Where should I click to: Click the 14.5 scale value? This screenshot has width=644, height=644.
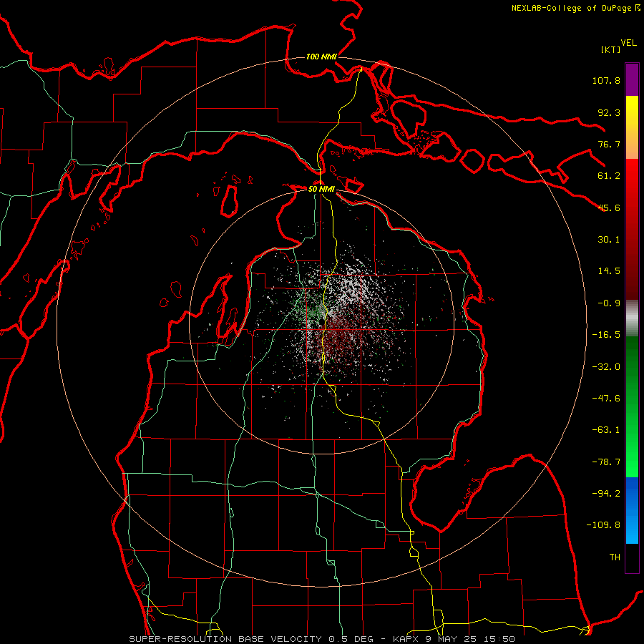pyautogui.click(x=609, y=271)
